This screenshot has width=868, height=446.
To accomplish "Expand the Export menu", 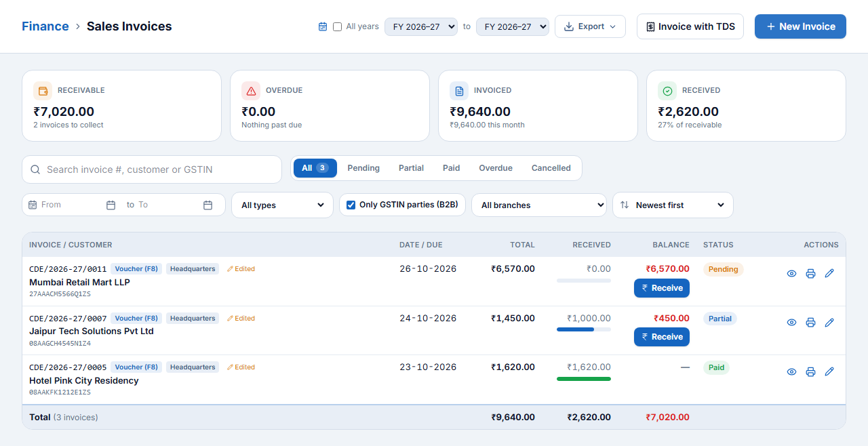I will (590, 26).
